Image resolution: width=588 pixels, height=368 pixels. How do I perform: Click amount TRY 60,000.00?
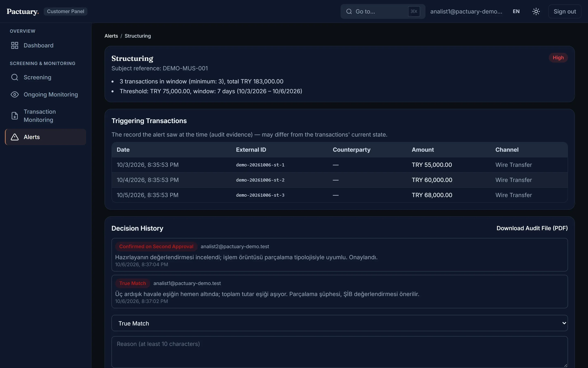[432, 180]
